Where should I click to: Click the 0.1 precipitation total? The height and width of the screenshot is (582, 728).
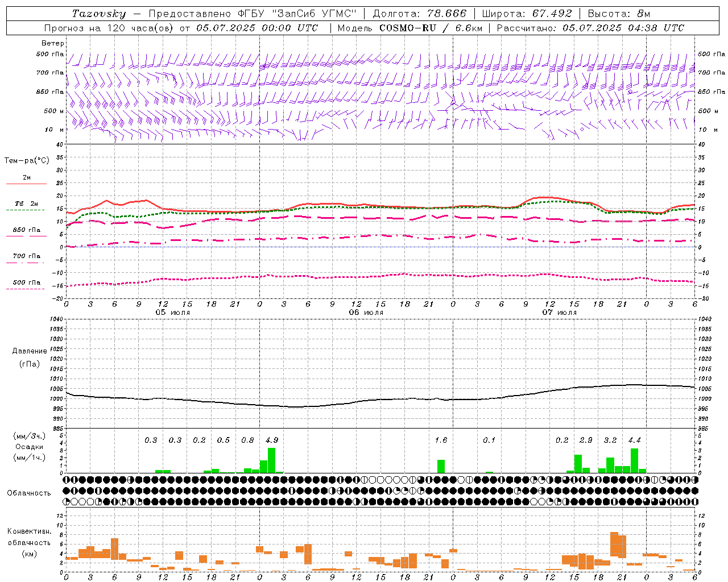pyautogui.click(x=489, y=440)
